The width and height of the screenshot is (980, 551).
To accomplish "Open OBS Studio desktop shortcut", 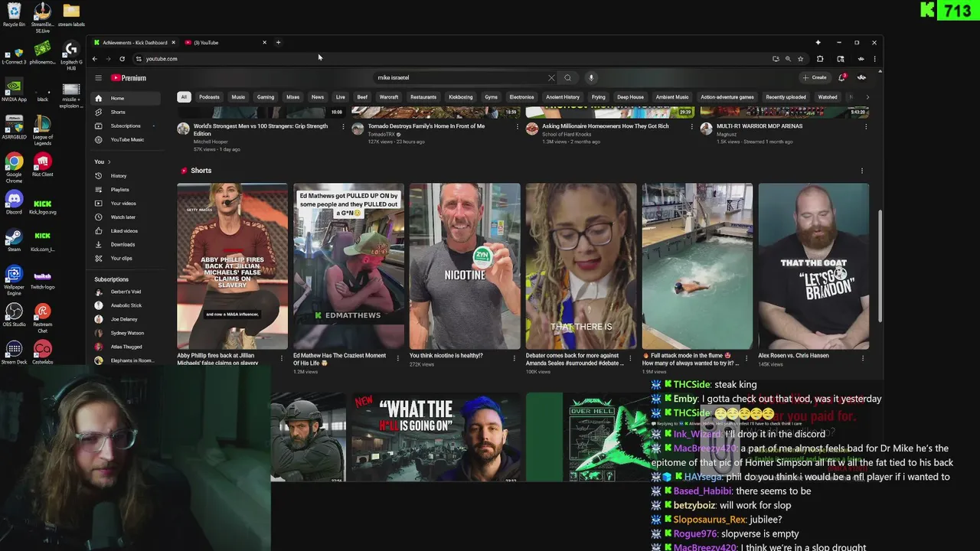I will (x=14, y=315).
